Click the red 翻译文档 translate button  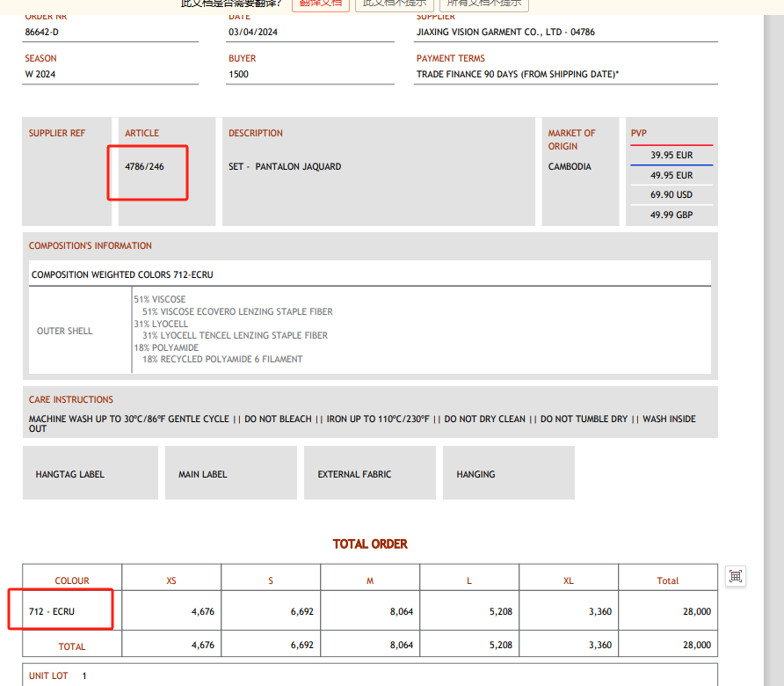[x=319, y=4]
